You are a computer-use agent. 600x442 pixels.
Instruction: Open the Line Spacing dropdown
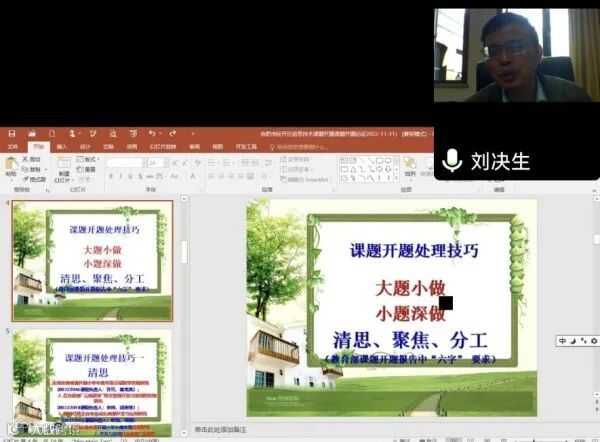[269, 163]
